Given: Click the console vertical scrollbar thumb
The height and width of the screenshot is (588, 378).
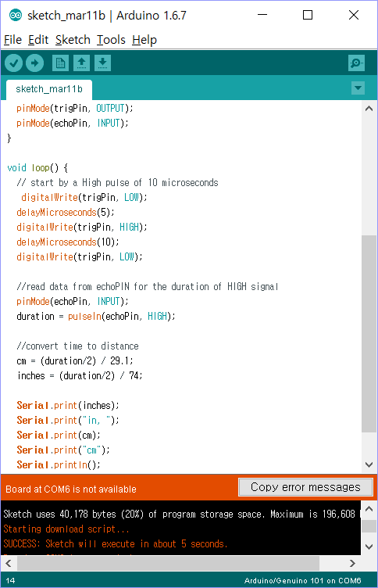Looking at the screenshot, I should 369,526.
